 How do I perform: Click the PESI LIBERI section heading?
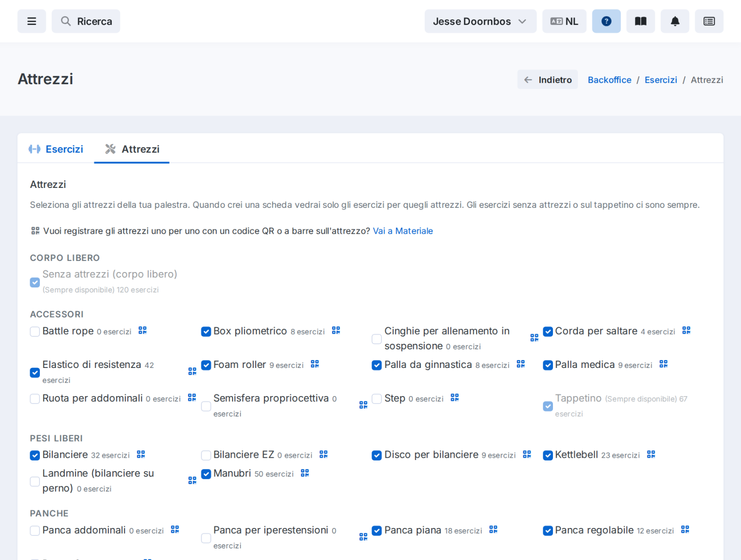pos(57,438)
